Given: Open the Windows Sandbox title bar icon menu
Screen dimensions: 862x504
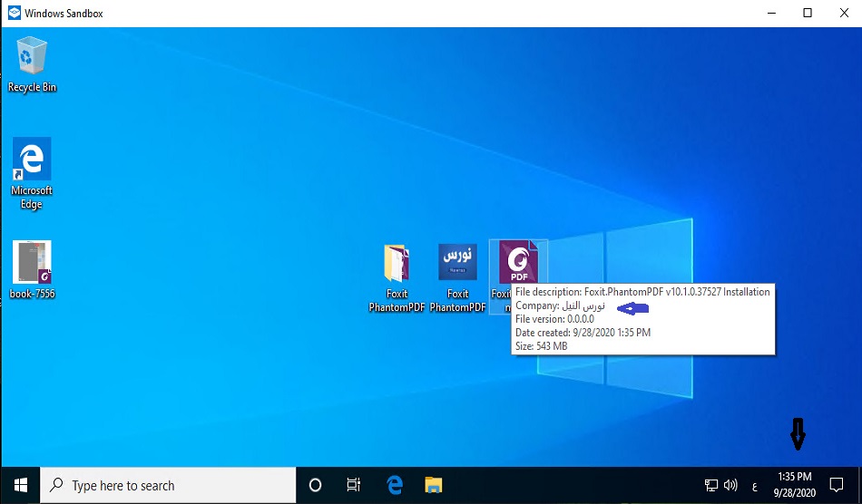Looking at the screenshot, I should click(14, 13).
